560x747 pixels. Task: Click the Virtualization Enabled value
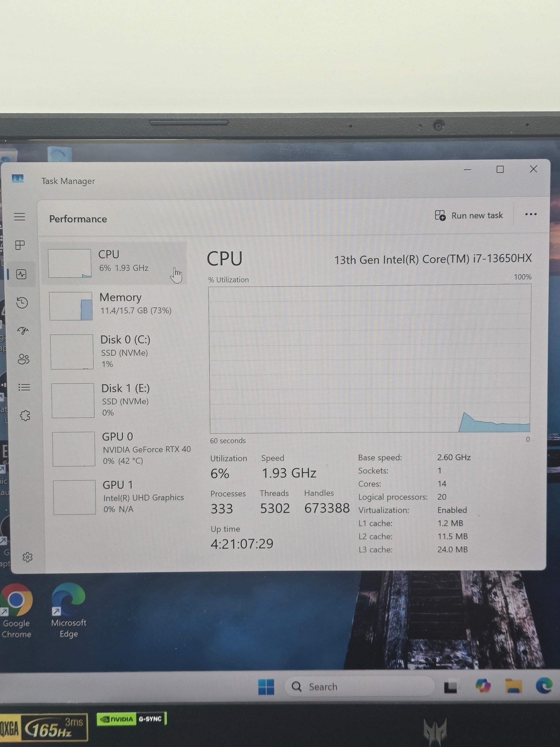pos(452,510)
